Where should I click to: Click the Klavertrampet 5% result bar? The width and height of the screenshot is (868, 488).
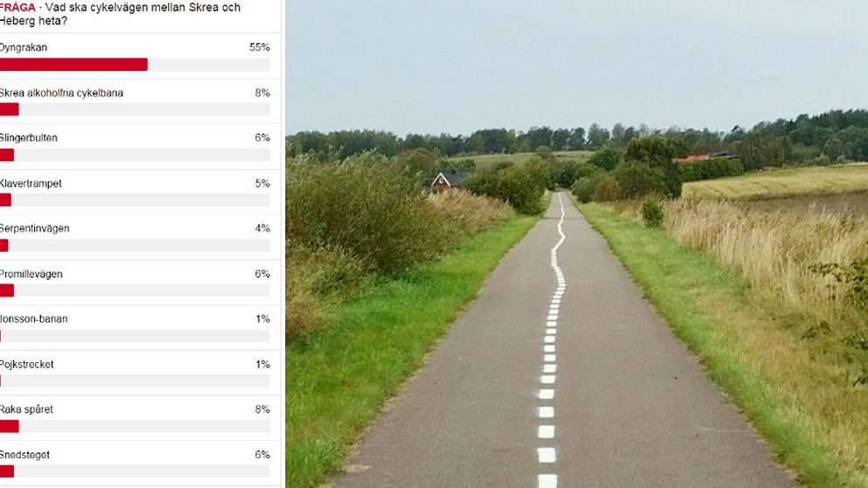(x=135, y=199)
